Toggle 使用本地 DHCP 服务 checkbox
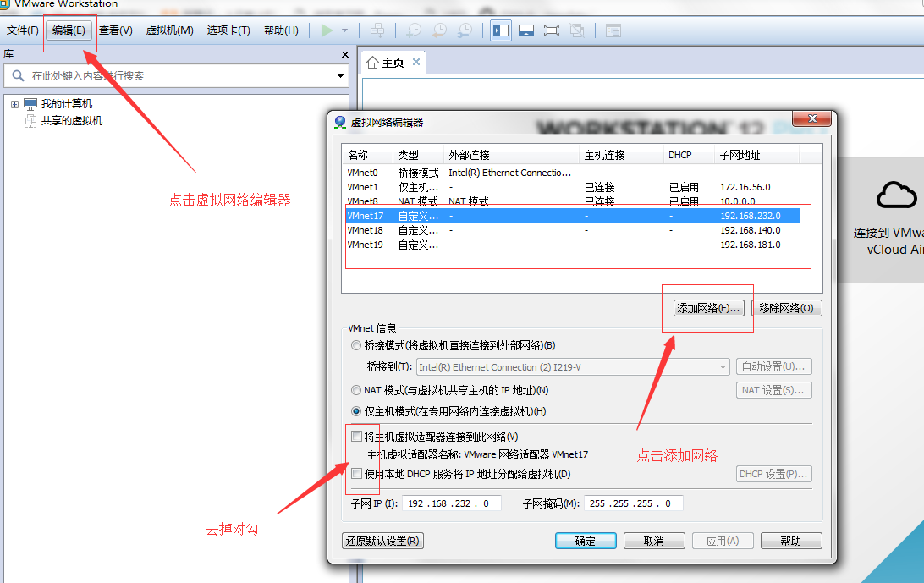 357,474
